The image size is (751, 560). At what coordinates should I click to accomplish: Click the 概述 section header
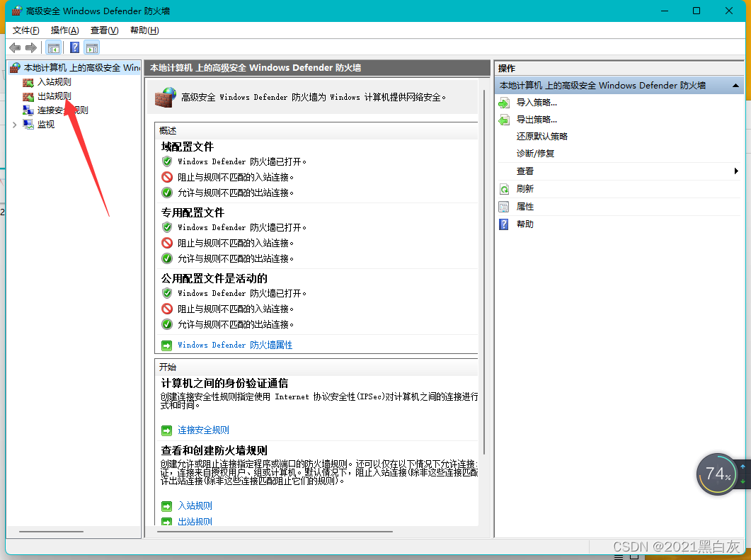coord(168,131)
